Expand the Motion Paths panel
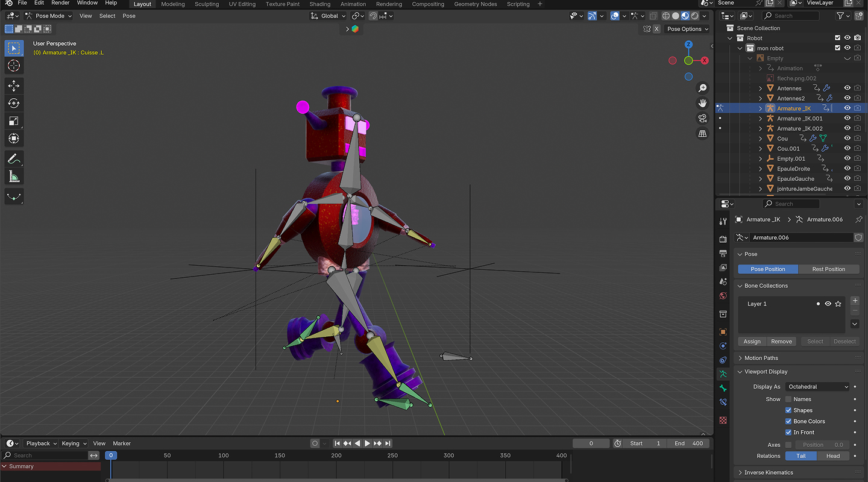The width and height of the screenshot is (868, 482). click(x=761, y=358)
